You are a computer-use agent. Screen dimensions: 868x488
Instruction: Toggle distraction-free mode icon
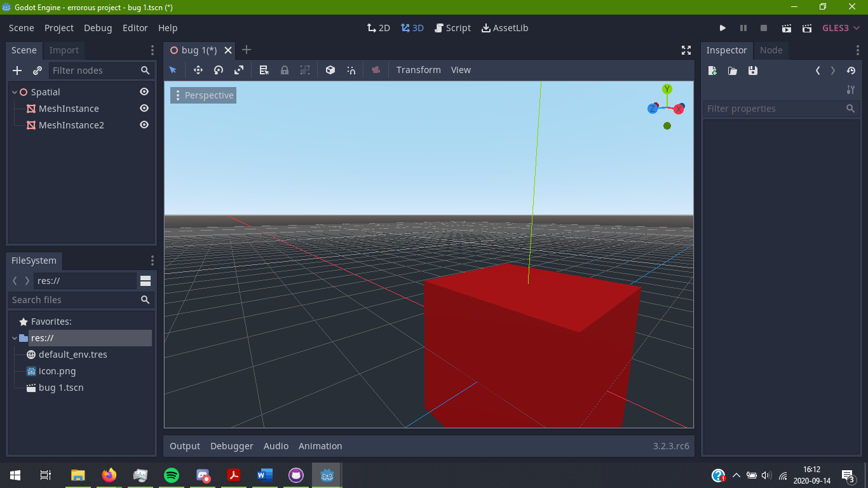[686, 50]
